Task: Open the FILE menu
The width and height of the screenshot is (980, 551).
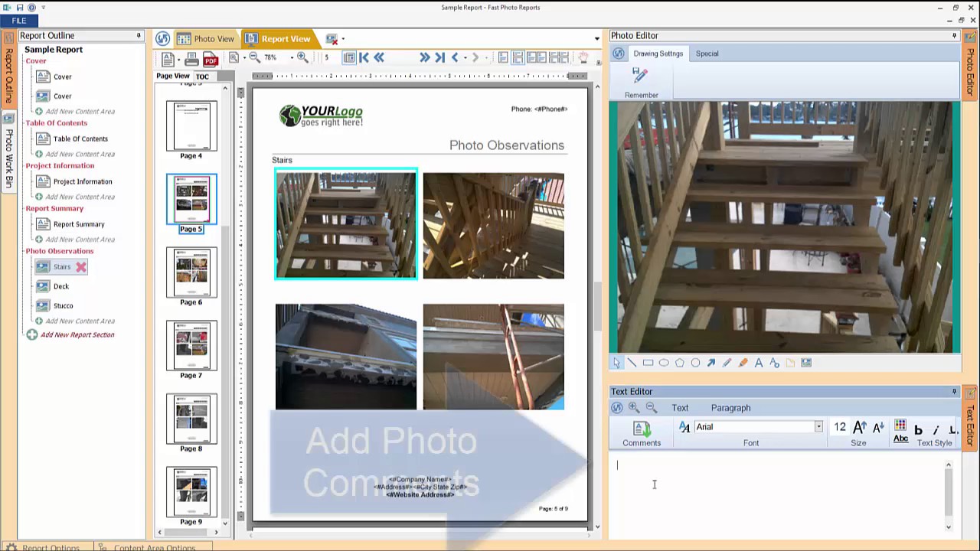Action: [x=18, y=21]
